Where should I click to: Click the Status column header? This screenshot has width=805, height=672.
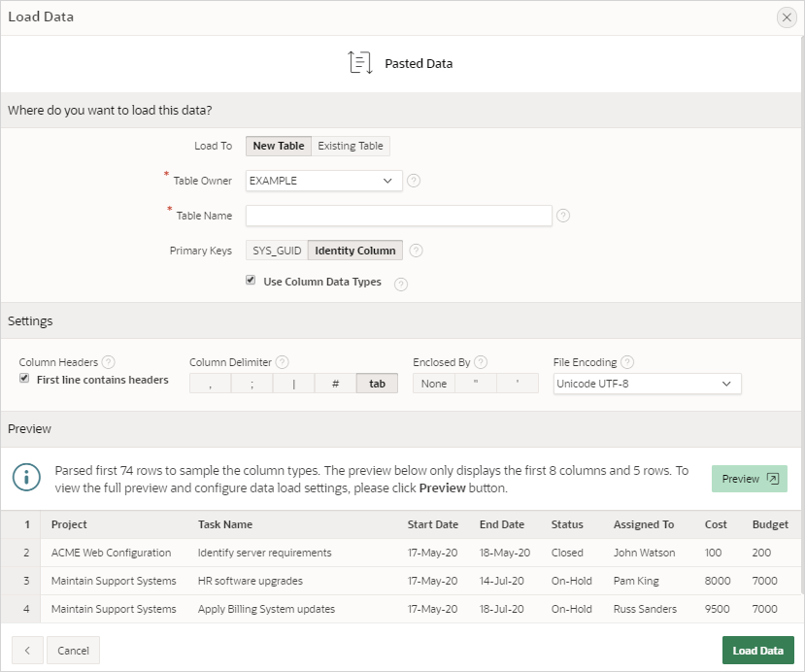[x=567, y=524]
